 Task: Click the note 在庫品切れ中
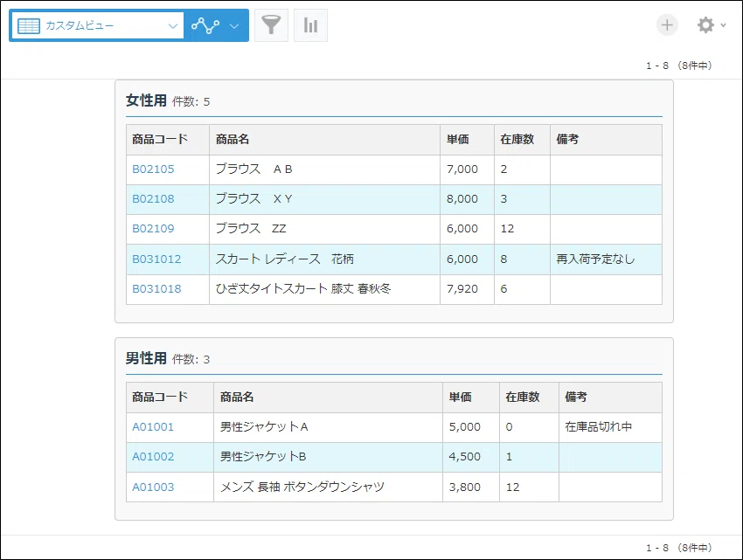[598, 427]
